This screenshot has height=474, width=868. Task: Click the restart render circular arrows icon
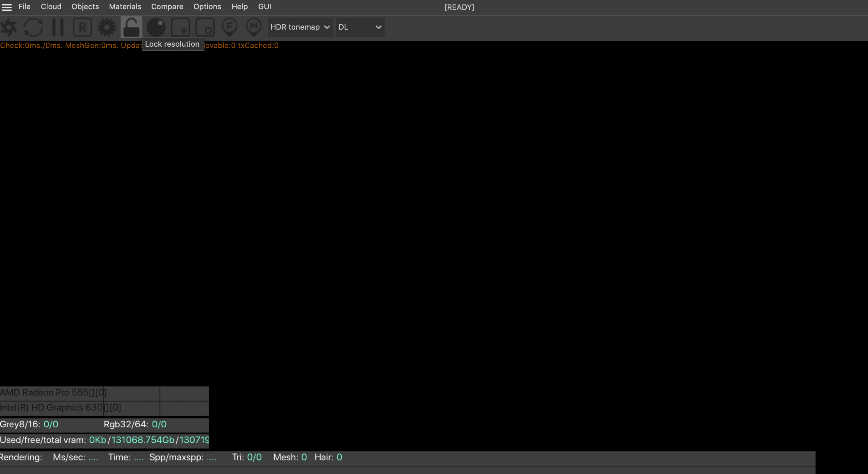coord(33,27)
